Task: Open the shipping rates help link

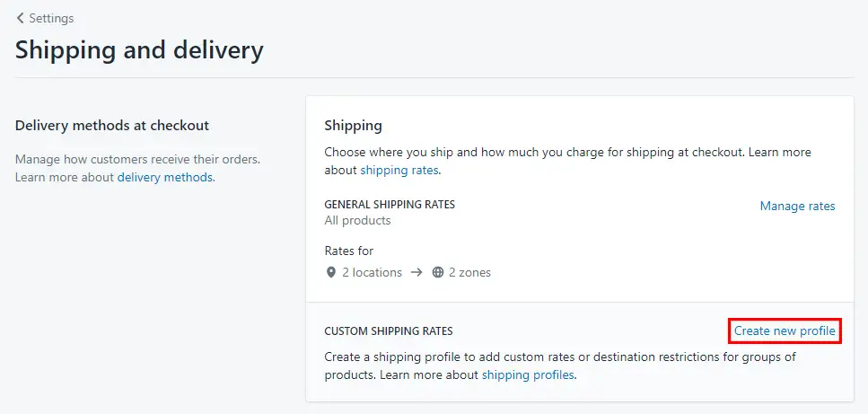Action: tap(399, 171)
